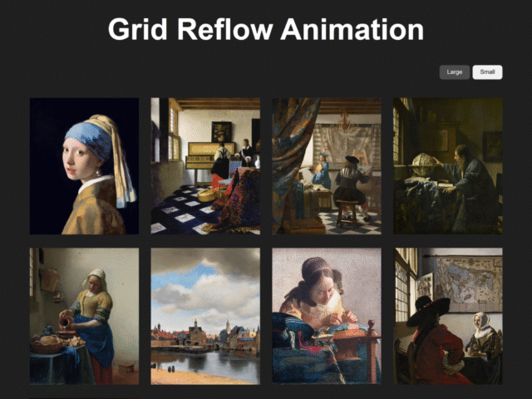Open the Music Lesson painting with the checkered floor
This screenshot has width=532, height=399.
tap(205, 166)
